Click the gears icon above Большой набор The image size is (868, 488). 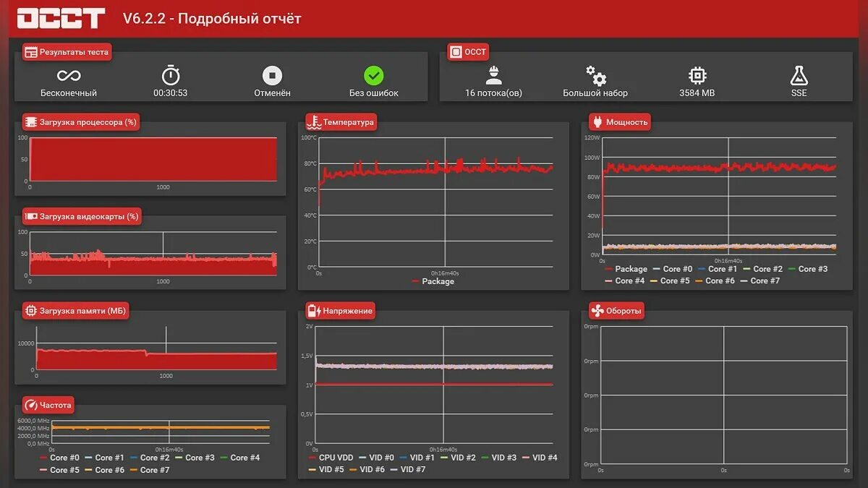tap(596, 75)
